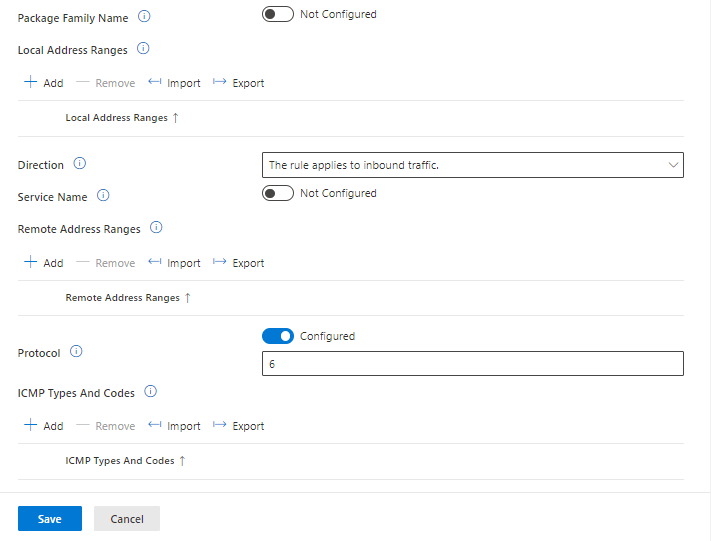Enable the Service Name toggle
The image size is (711, 541).
[278, 193]
